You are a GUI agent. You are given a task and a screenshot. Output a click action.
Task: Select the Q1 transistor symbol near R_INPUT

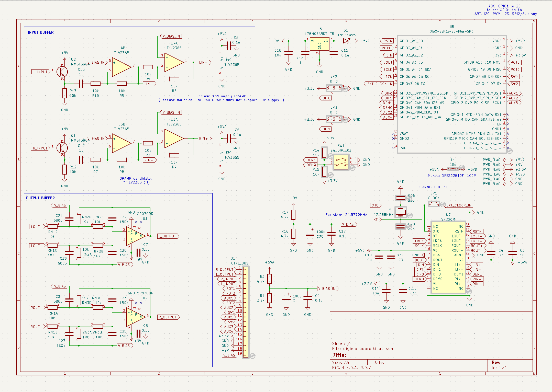[x=62, y=148]
